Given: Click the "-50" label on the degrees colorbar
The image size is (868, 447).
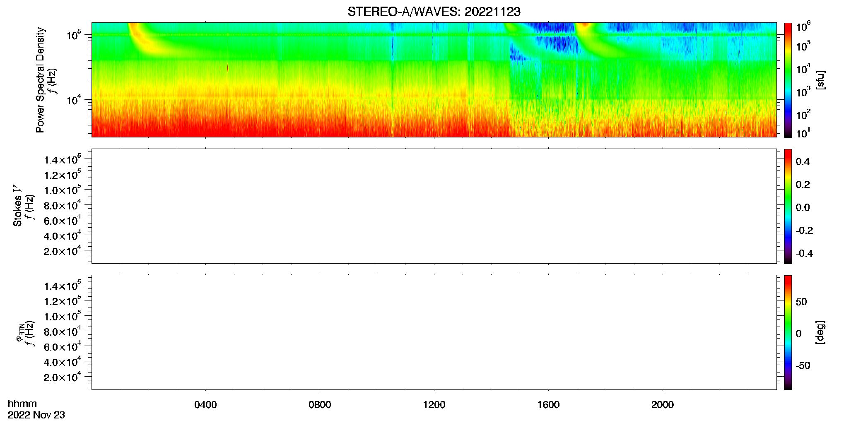Looking at the screenshot, I should pyautogui.click(x=803, y=366).
